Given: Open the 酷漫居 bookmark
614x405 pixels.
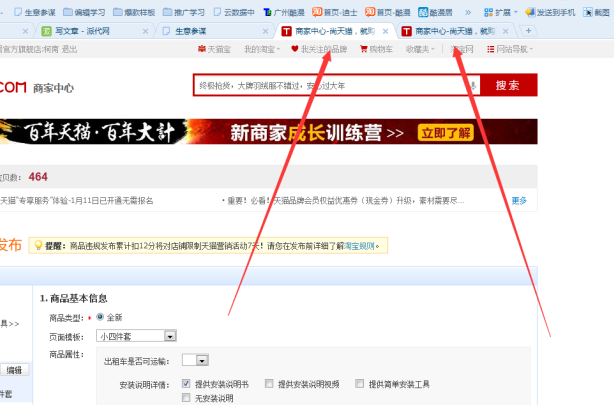Looking at the screenshot, I should click(435, 13).
